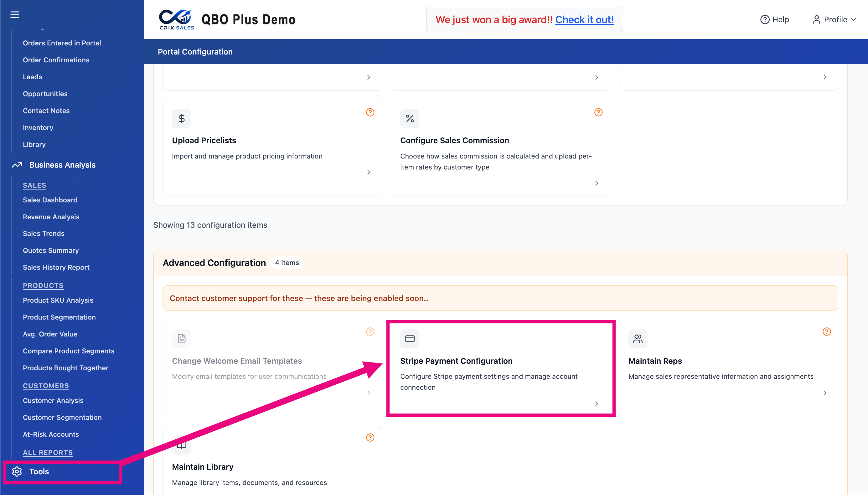The width and height of the screenshot is (868, 495).
Task: Click the '4 items' badge
Action: 287,263
